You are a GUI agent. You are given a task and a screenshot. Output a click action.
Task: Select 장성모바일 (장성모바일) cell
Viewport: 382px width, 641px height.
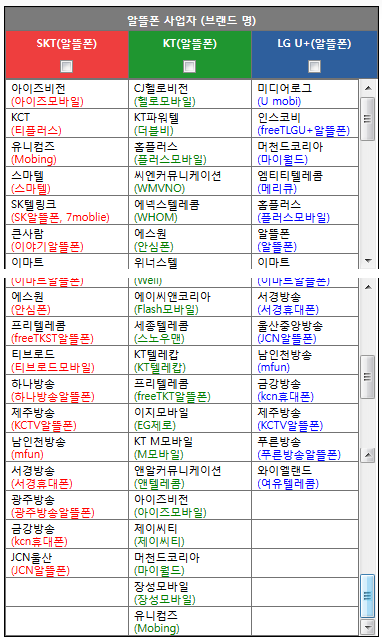tap(190, 592)
